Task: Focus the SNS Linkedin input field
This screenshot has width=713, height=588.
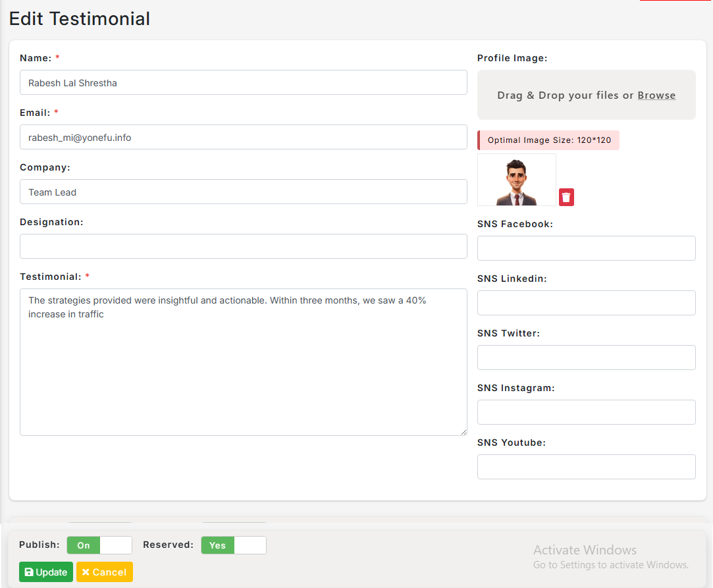Action: coord(586,303)
